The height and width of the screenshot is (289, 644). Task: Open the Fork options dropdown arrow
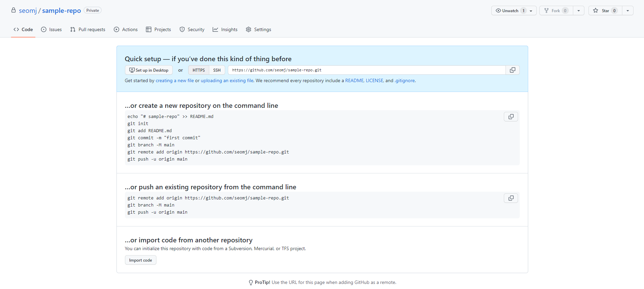point(579,10)
